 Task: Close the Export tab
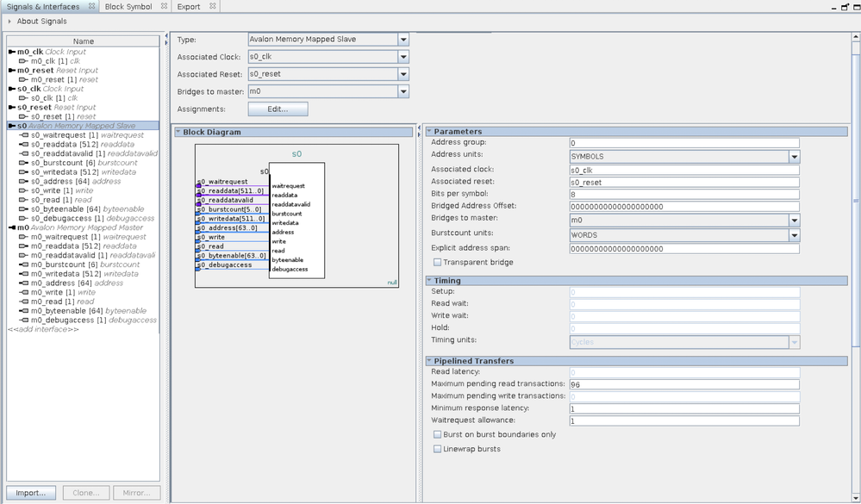213,6
